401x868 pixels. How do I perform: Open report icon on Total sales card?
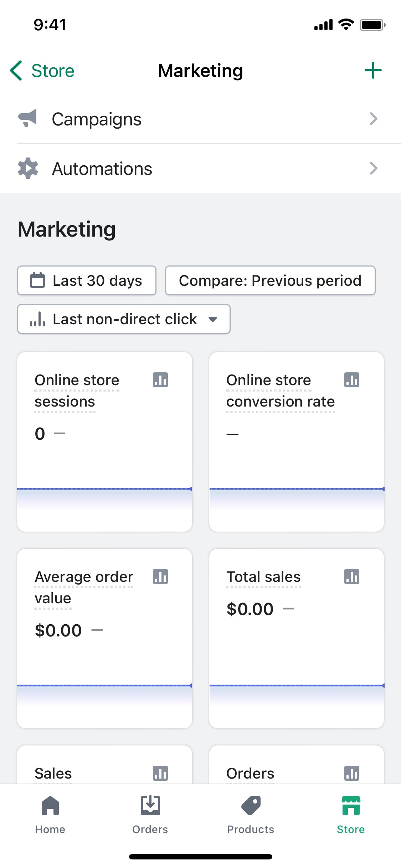(352, 577)
